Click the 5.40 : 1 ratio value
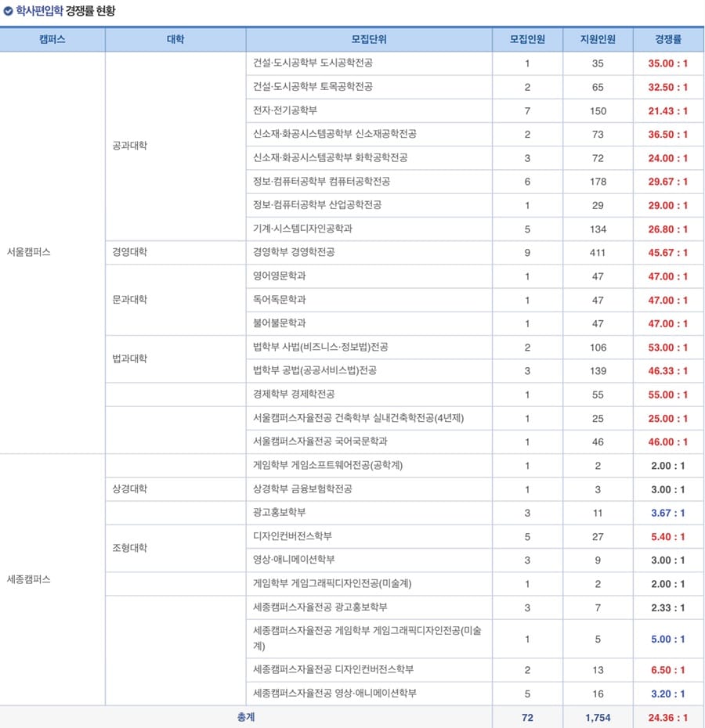Image resolution: width=705 pixels, height=728 pixels. coord(668,537)
